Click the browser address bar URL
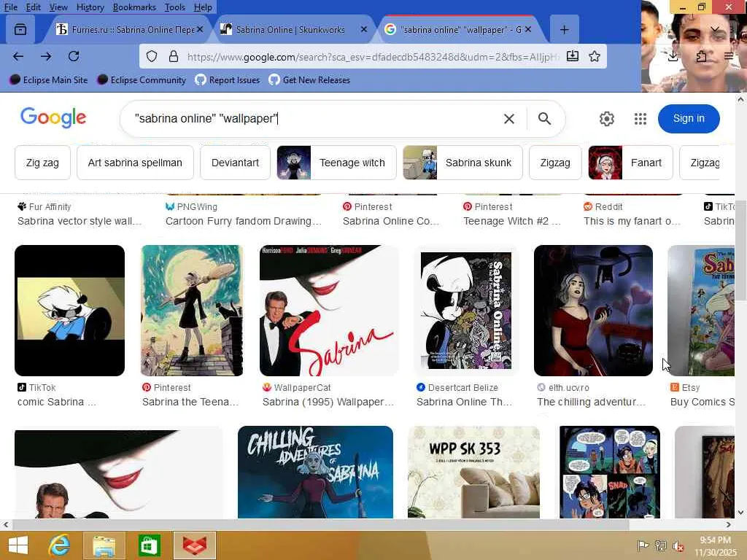Screen dimensions: 747x560 click(x=371, y=57)
